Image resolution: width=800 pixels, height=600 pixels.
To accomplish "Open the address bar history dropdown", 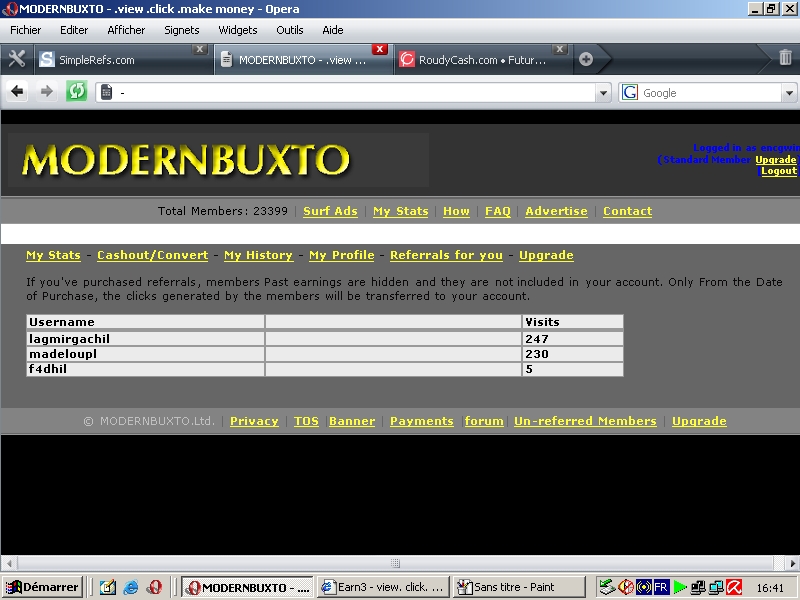I will pyautogui.click(x=603, y=93).
